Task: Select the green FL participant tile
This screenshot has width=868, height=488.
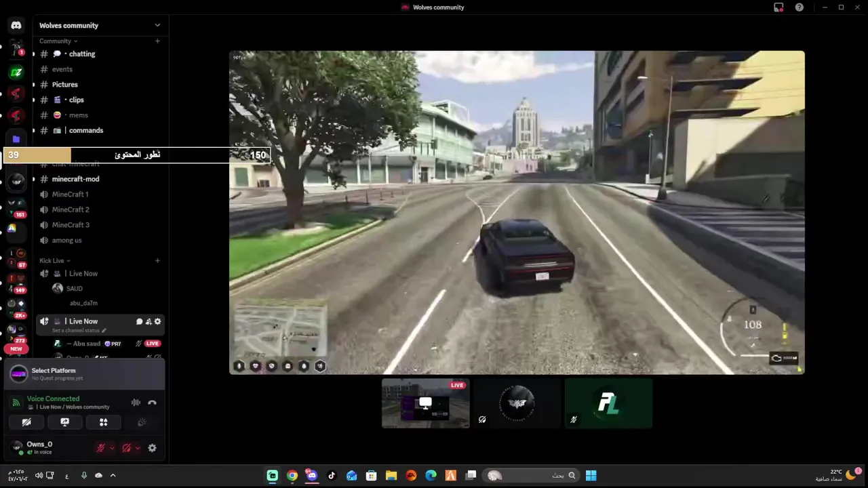Action: click(x=608, y=404)
